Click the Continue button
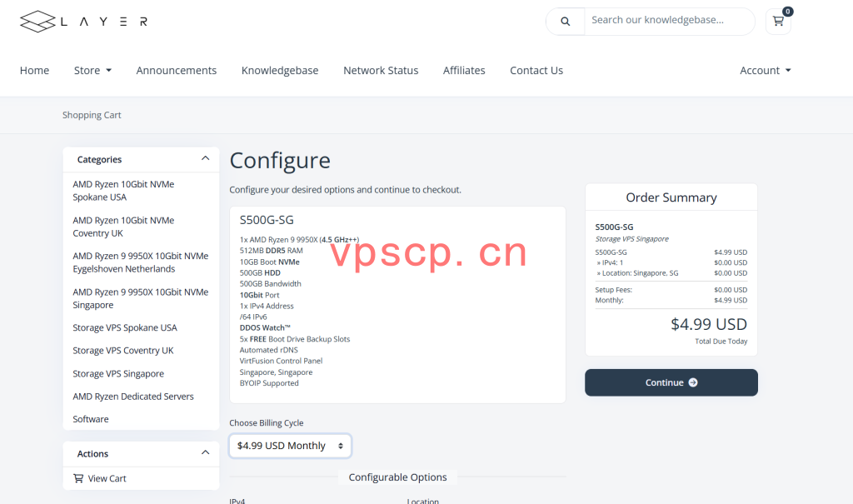The height and width of the screenshot is (504, 853). 671,382
